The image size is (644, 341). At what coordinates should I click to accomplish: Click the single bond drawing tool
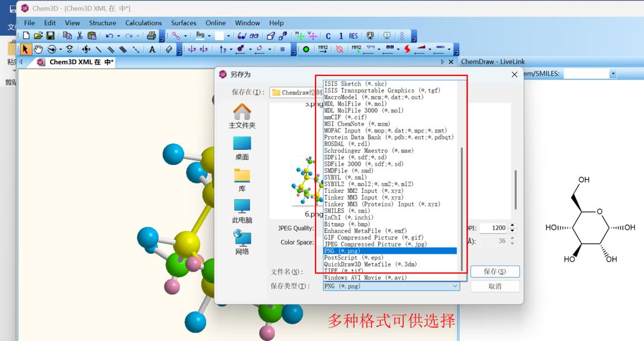pyautogui.click(x=98, y=49)
